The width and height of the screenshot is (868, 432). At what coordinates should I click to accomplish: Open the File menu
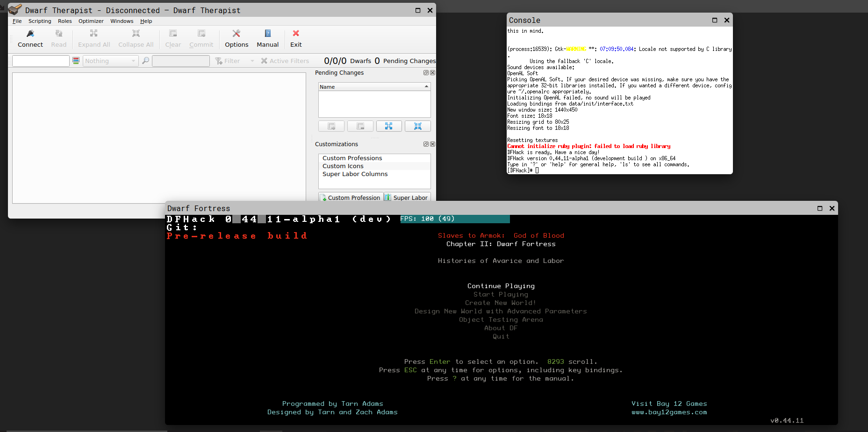point(17,21)
